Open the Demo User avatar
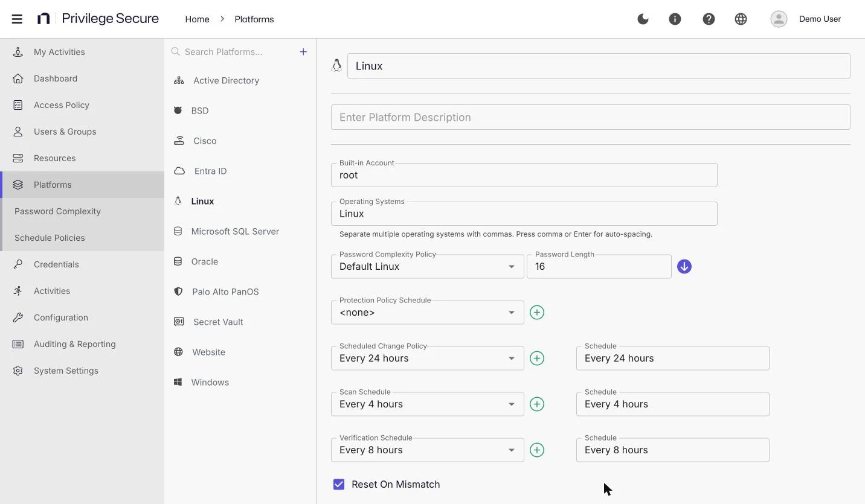865x504 pixels. pyautogui.click(x=779, y=19)
